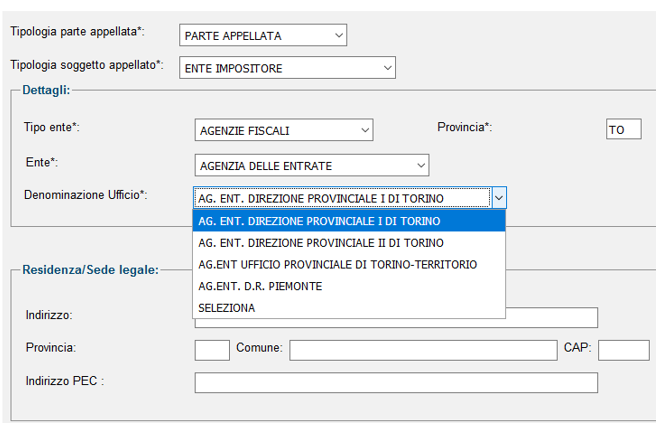
Task: Click the ENTE IMPOSITORE selected value
Action: pos(234,68)
